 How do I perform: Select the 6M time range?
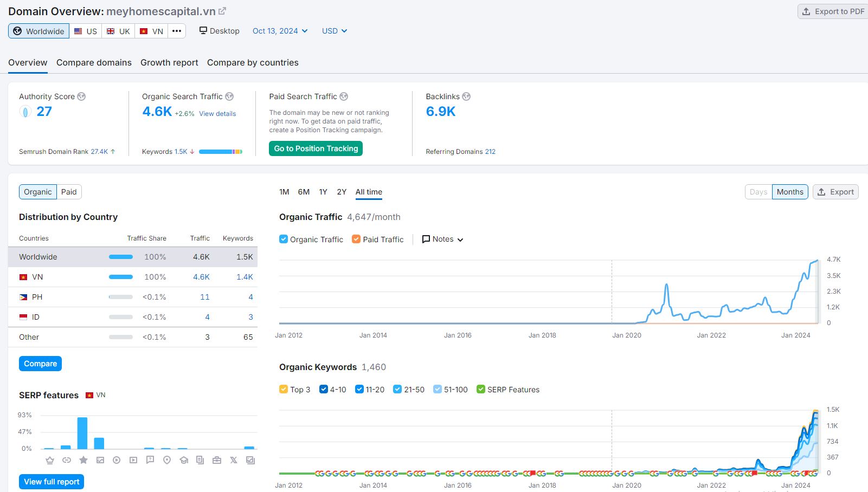pos(304,192)
